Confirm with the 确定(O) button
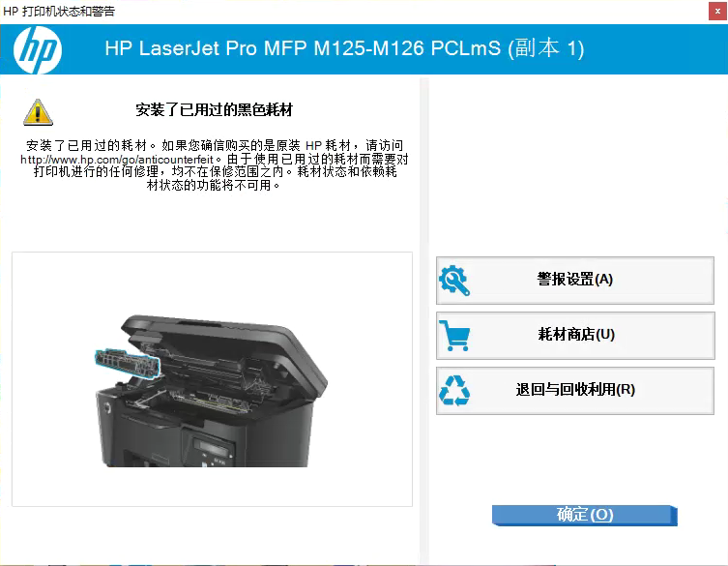This screenshot has height=566, width=728. 585,515
